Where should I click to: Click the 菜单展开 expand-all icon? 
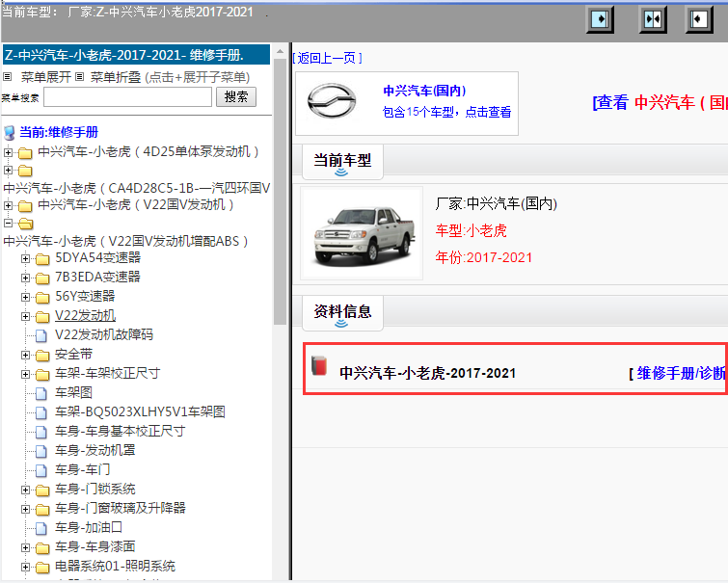[7, 76]
